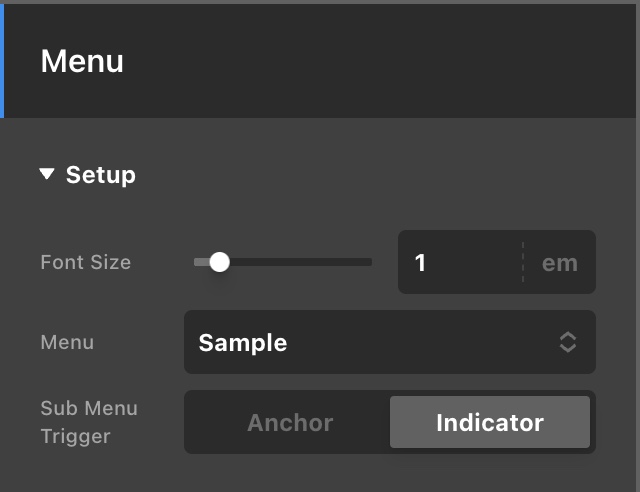
Task: Focus the Font Size value field showing 1
Action: 460,262
